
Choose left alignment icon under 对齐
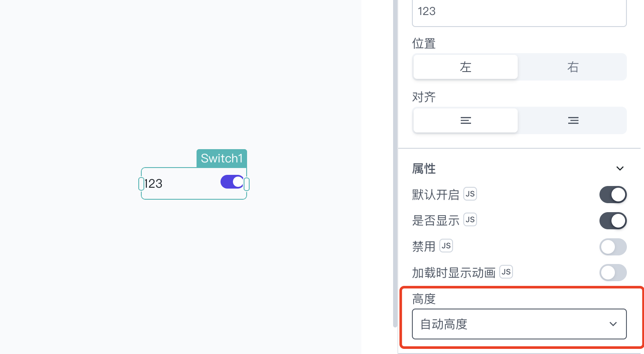point(465,120)
